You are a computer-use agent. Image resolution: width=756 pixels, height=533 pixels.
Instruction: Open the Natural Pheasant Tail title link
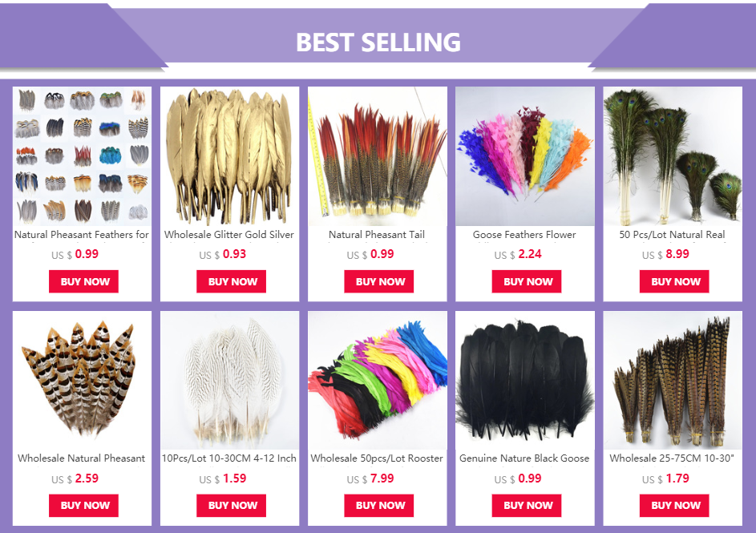(x=377, y=235)
